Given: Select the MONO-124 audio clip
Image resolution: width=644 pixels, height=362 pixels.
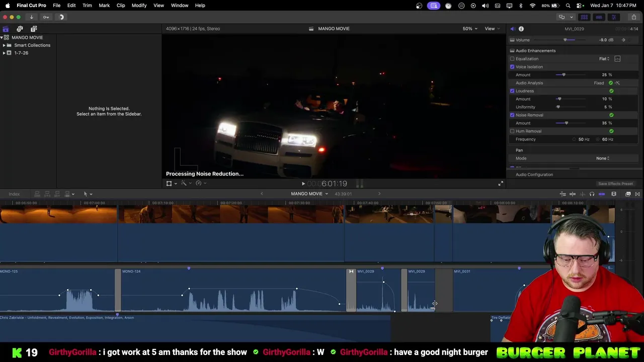Looking at the screenshot, I should pyautogui.click(x=233, y=290).
